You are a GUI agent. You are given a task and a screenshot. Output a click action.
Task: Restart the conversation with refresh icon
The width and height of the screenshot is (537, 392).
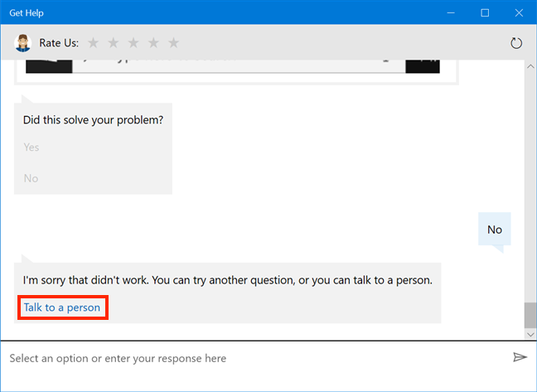[x=516, y=43]
